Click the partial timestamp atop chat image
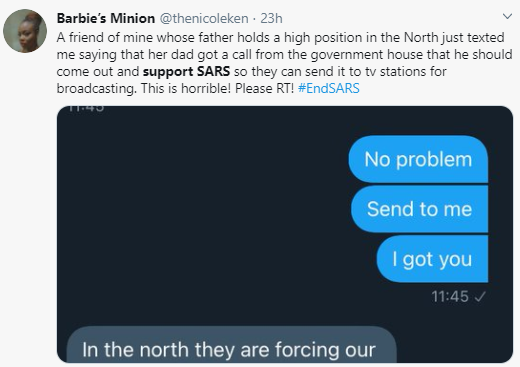The width and height of the screenshot is (520, 367). tap(86, 108)
